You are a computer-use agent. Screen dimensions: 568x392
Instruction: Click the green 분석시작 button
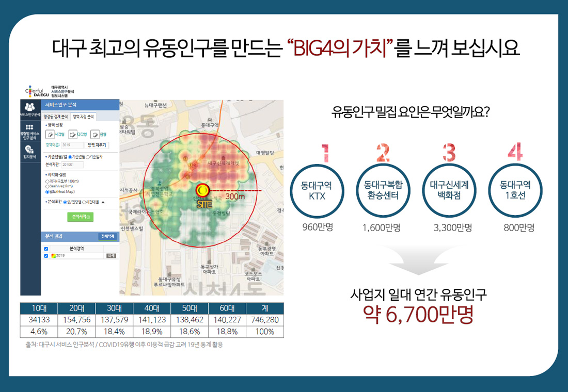[81, 217]
